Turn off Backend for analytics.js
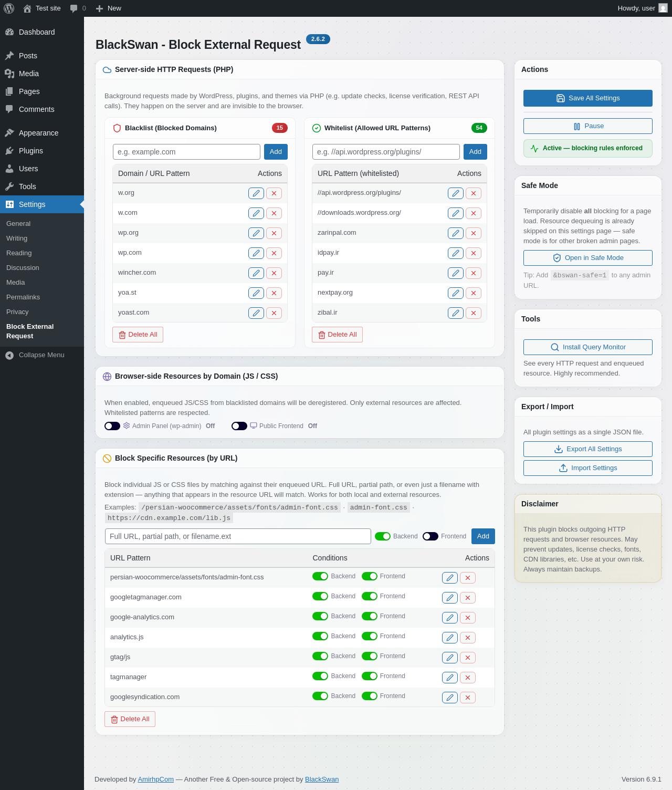The height and width of the screenshot is (790, 672). tap(320, 636)
